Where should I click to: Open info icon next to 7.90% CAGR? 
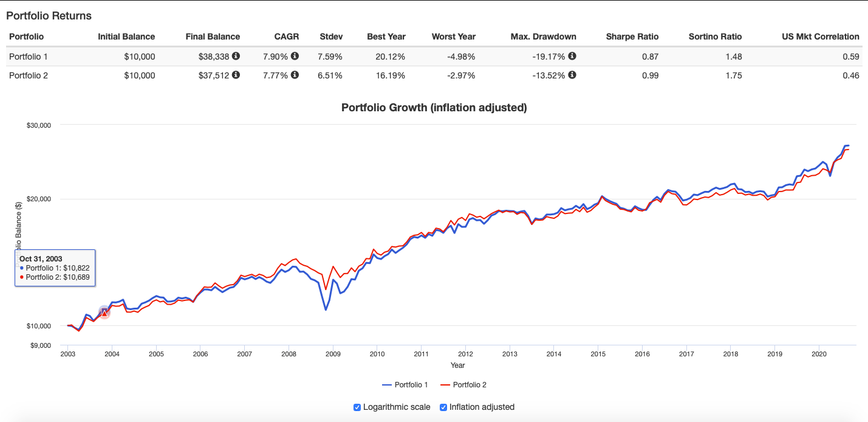295,57
